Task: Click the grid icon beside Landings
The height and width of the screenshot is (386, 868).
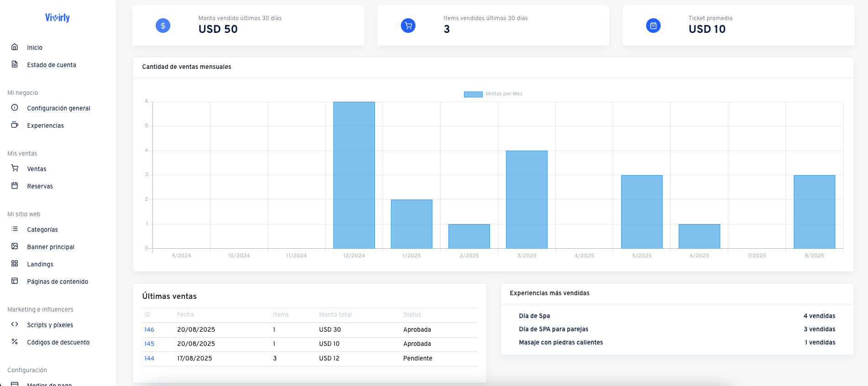Action: point(15,264)
